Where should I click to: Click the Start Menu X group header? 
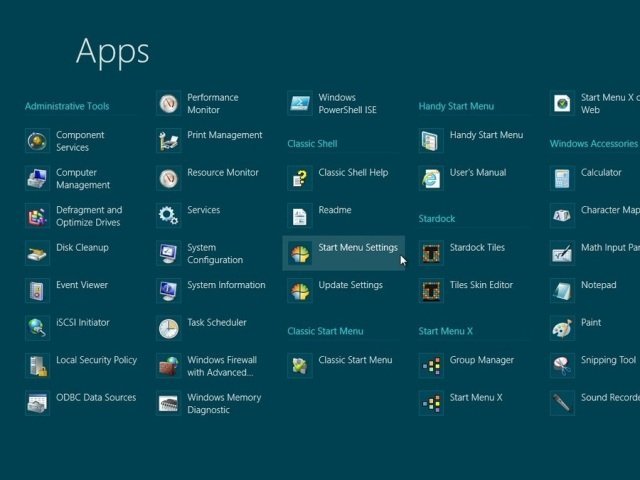[446, 331]
